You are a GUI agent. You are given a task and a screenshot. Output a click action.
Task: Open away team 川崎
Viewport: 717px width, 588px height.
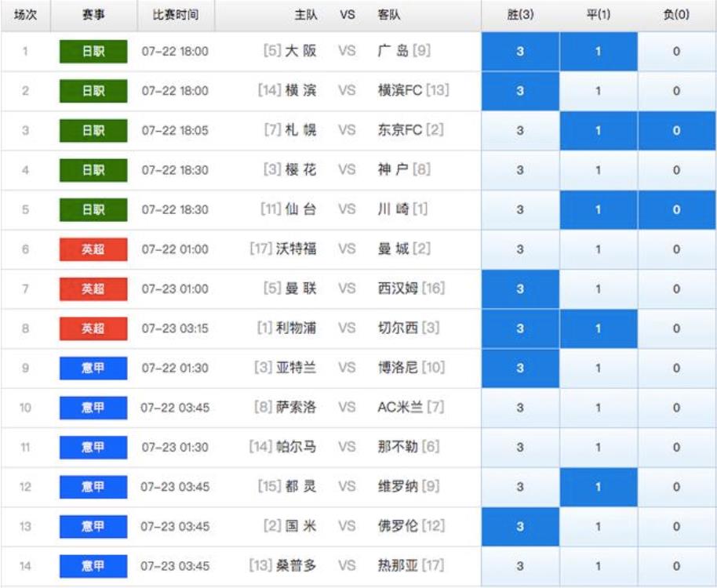(393, 209)
